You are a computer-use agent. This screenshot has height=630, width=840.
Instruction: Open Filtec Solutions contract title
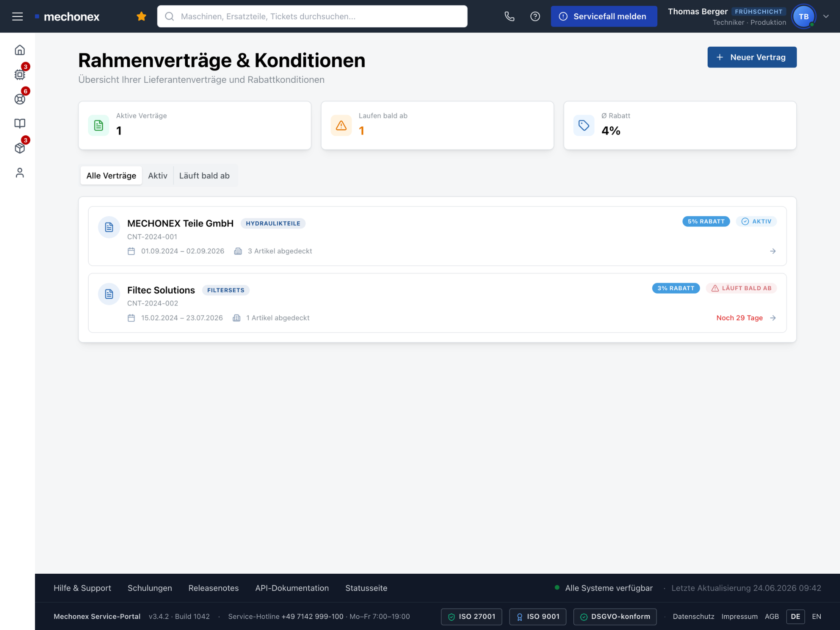pyautogui.click(x=161, y=290)
